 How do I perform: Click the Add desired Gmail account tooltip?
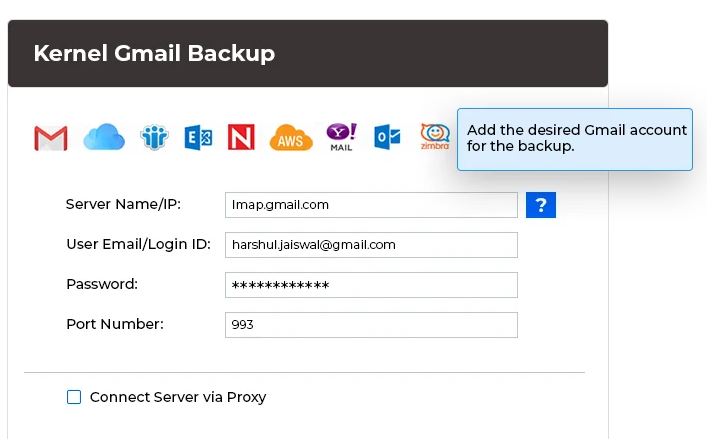575,139
